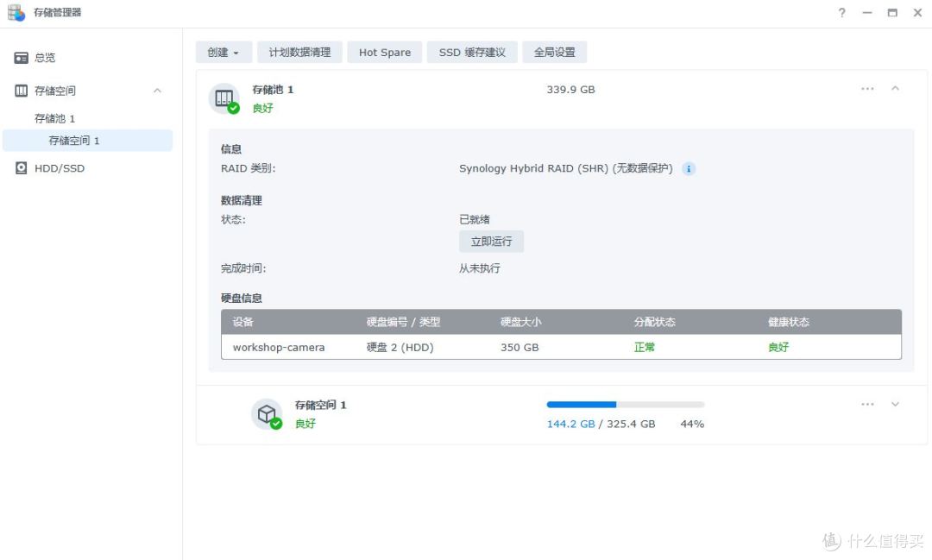Screen dimensions: 932x560
Task: Click the 硬盘大小 column header
Action: click(x=521, y=322)
